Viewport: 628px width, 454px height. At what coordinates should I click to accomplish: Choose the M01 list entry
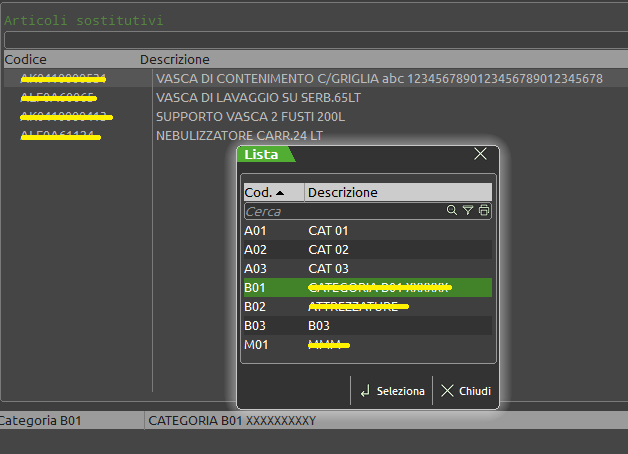pyautogui.click(x=367, y=345)
